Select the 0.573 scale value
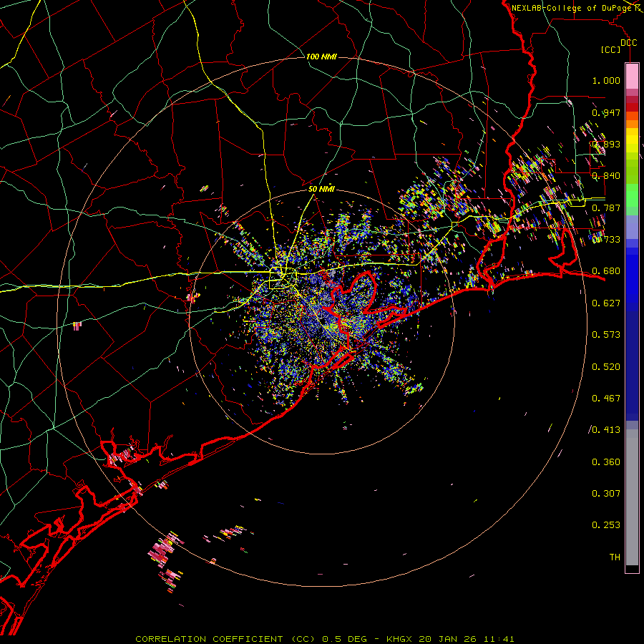 606,335
